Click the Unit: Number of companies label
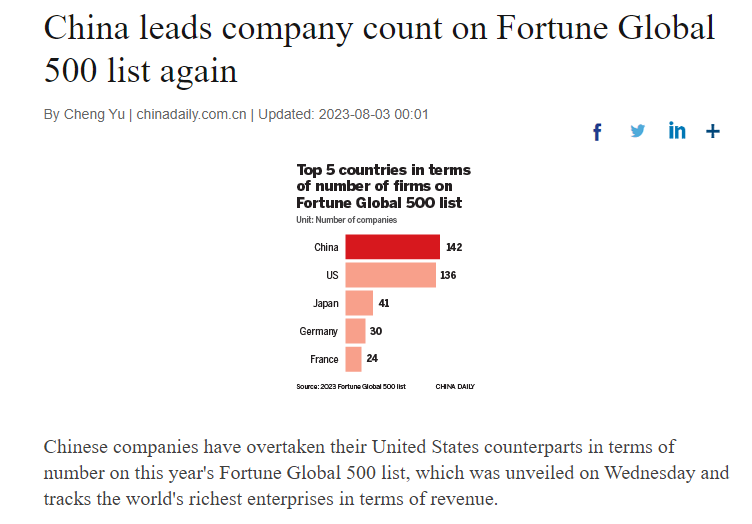Viewport: 752px width, 524px height. [x=346, y=220]
